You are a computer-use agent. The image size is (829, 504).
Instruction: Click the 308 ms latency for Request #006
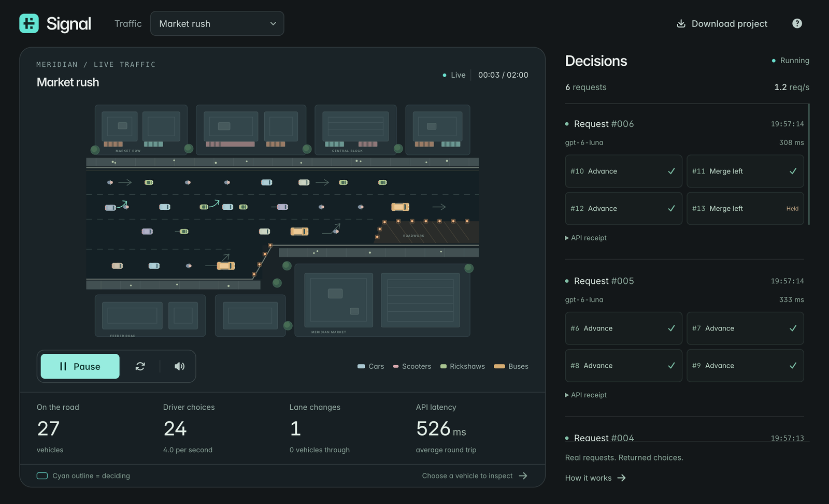(x=792, y=142)
